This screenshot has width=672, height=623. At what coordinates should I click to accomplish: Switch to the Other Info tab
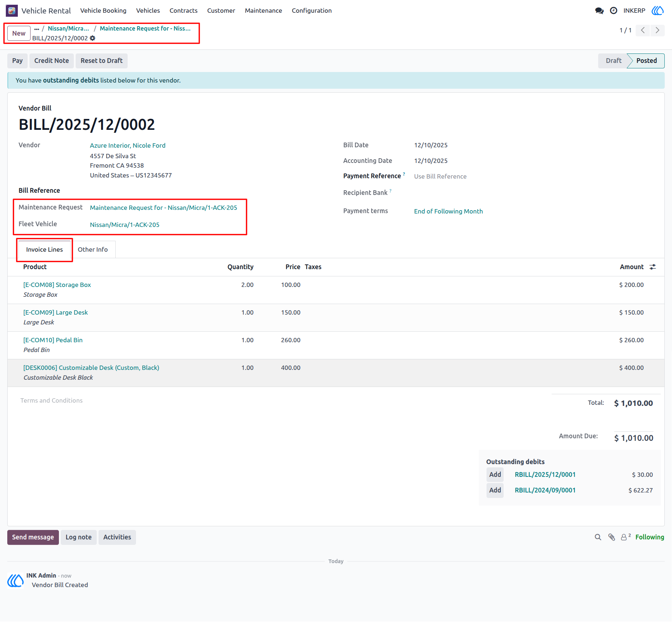coord(93,249)
